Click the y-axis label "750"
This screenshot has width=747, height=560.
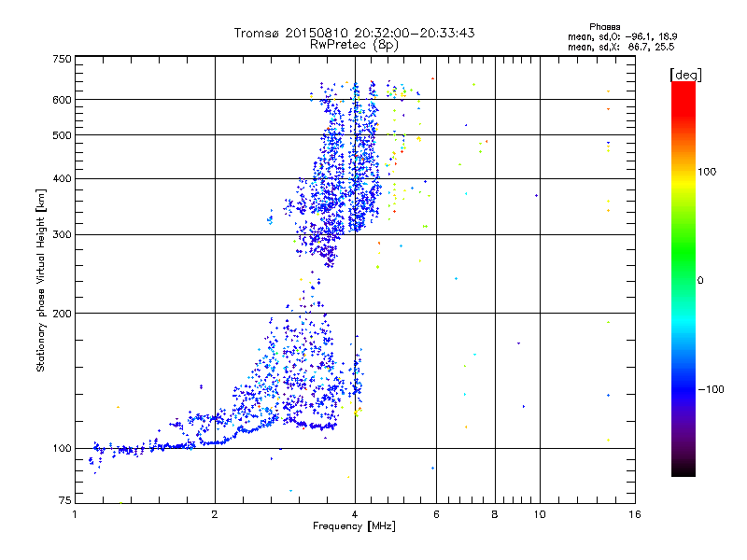point(62,59)
